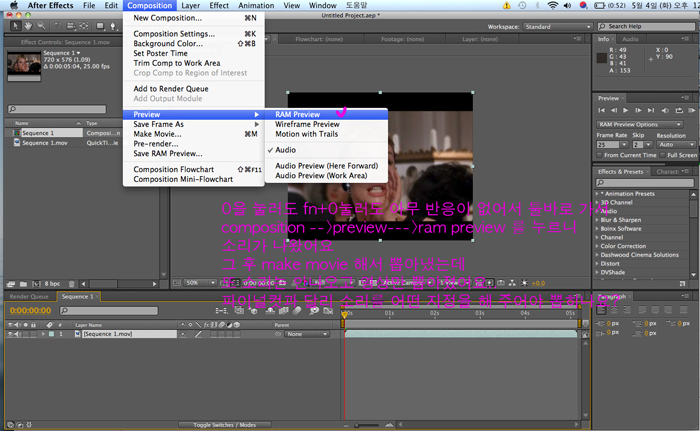This screenshot has height=431, width=700.
Task: Click the Search Help field
Action: tap(646, 26)
